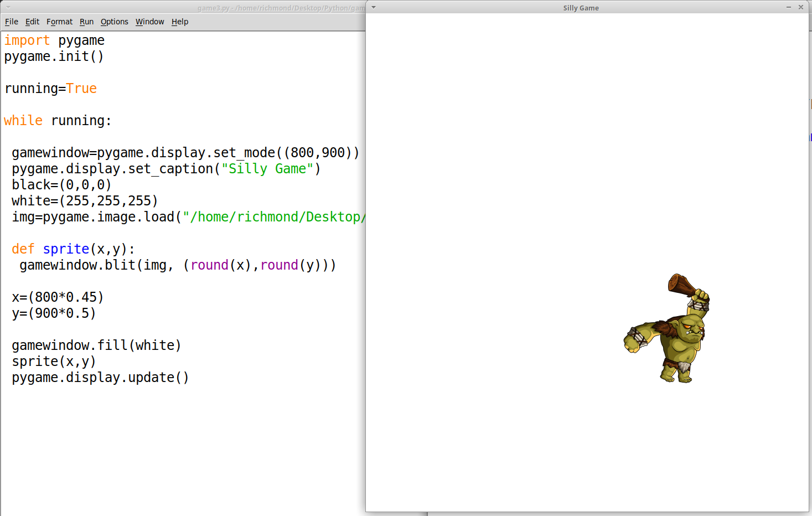812x516 pixels.
Task: Open the Format menu
Action: pos(59,22)
